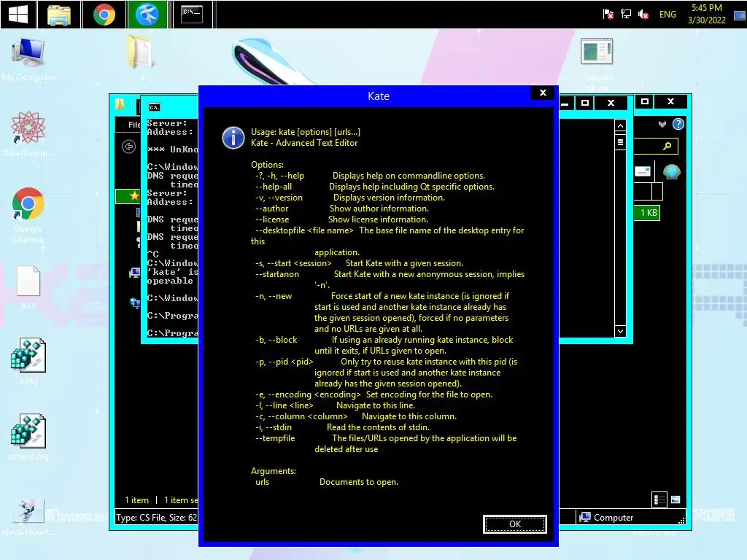Viewport: 747px width, 560px height.
Task: Click the Explorer search box
Action: pos(656,146)
